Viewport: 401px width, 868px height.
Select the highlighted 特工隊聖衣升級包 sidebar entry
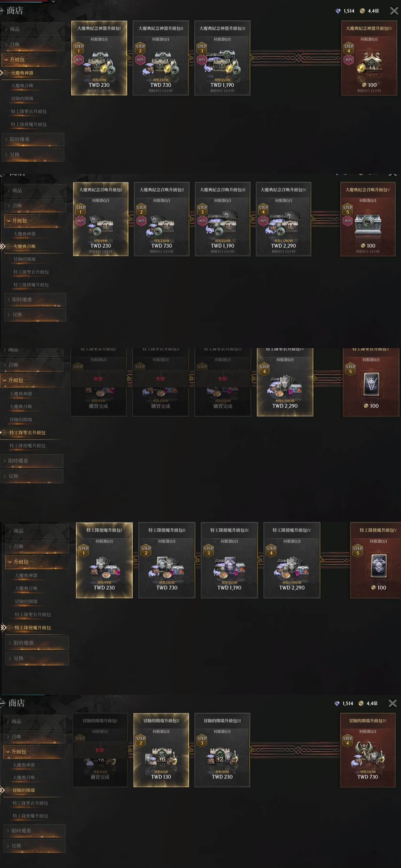(27, 432)
